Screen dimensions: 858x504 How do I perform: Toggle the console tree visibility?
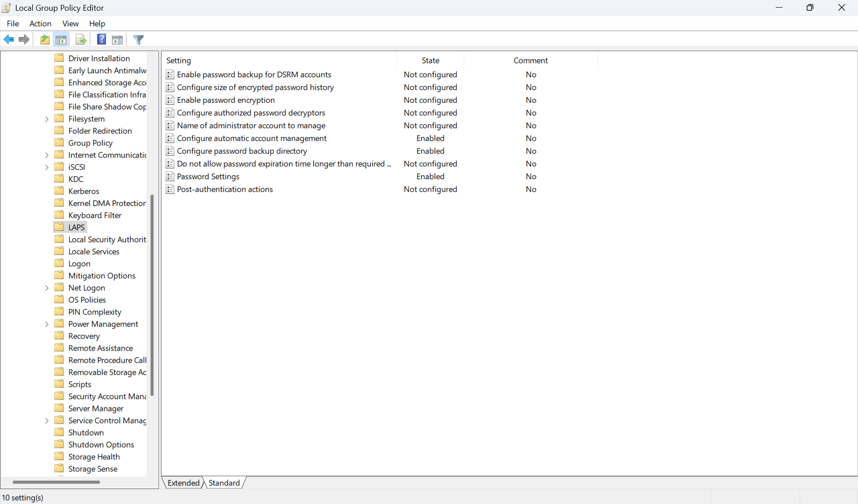tap(61, 39)
